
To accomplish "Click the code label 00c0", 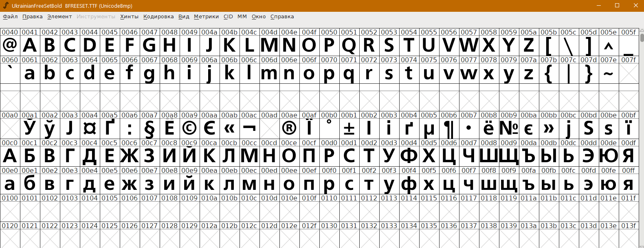I will point(10,143).
